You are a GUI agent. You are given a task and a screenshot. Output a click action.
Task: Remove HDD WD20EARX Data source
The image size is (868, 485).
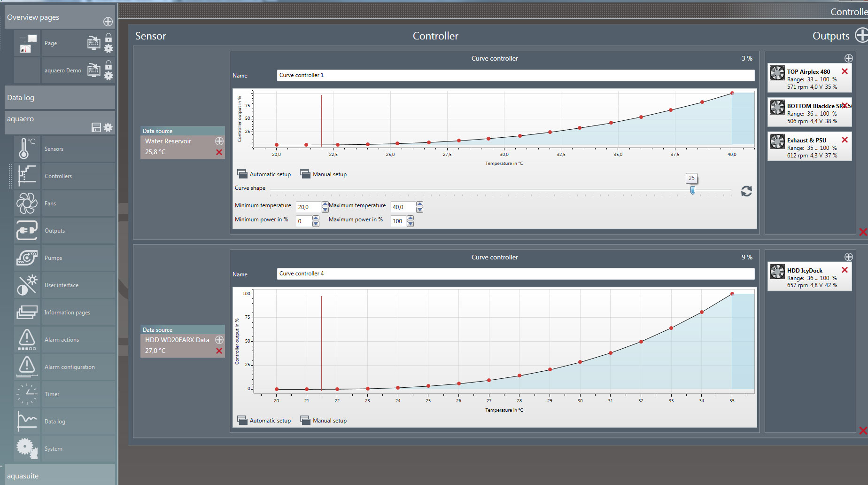coord(219,351)
